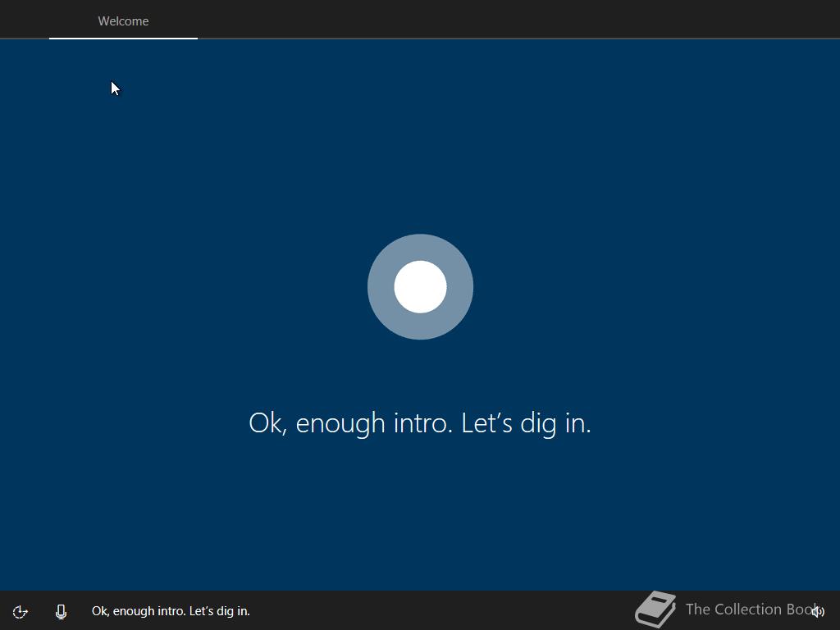Viewport: 840px width, 630px height.
Task: Adjust volume with the speaker icon
Action: tap(818, 611)
